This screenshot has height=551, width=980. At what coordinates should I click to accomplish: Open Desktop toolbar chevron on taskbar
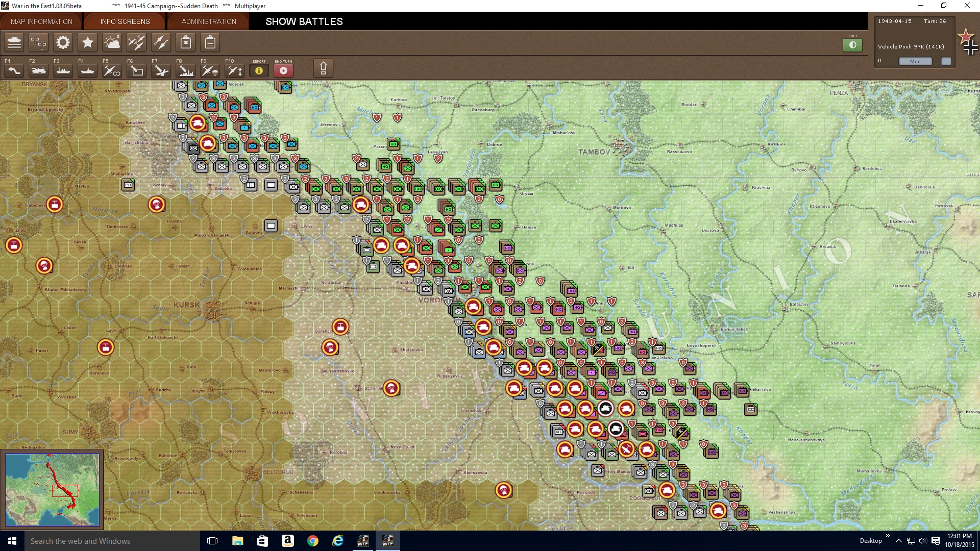pos(888,535)
